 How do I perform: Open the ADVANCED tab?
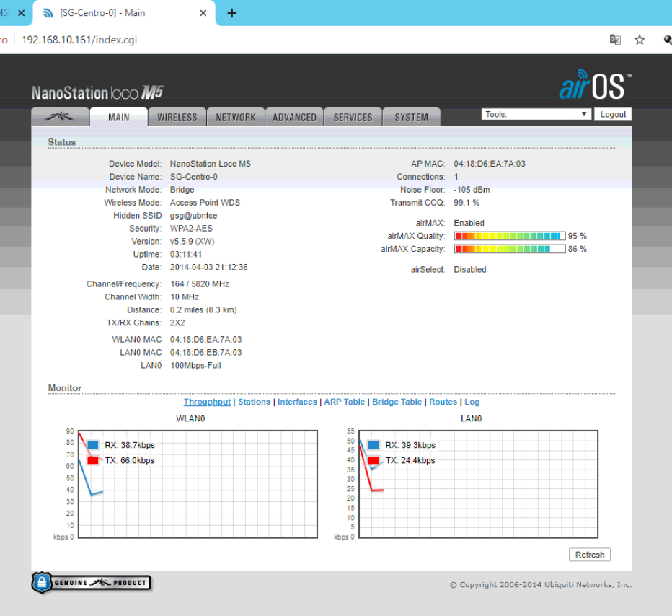pos(294,117)
